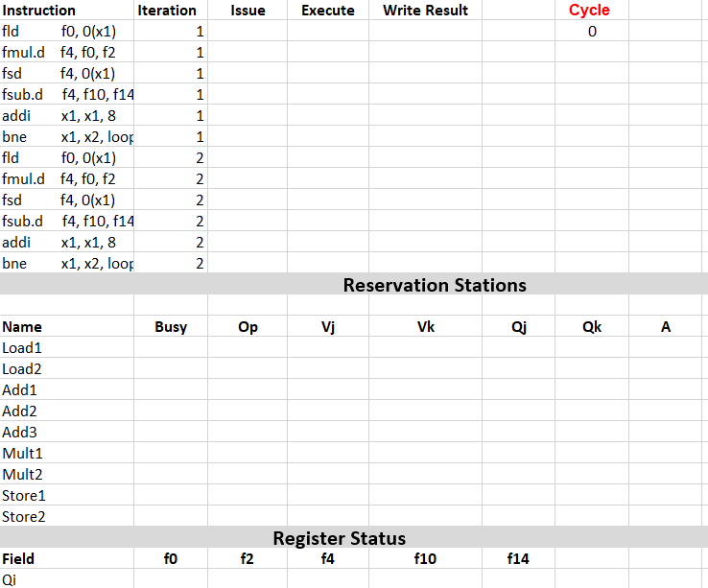Viewport: 708px width, 588px height.
Task: Select the 'Iteration' column header
Action: click(x=171, y=10)
